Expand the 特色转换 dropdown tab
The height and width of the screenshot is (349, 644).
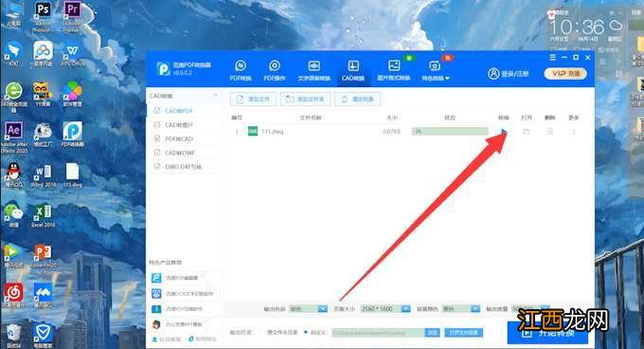point(436,71)
